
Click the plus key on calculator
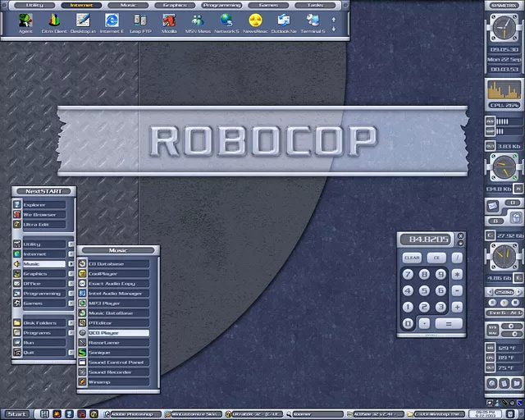[x=457, y=307]
